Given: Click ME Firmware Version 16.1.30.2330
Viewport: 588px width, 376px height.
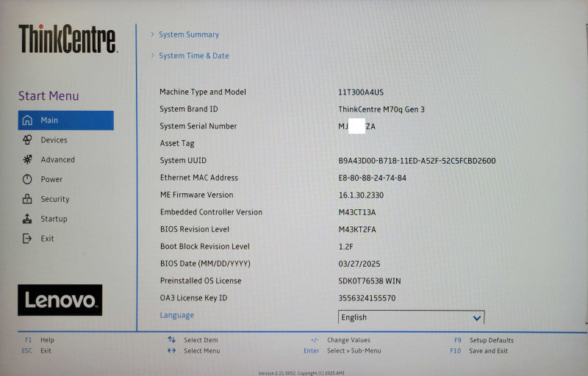Looking at the screenshot, I should (x=361, y=195).
